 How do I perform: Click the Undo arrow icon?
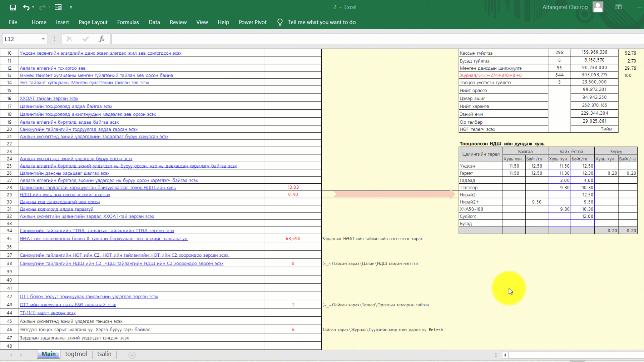pos(26,7)
